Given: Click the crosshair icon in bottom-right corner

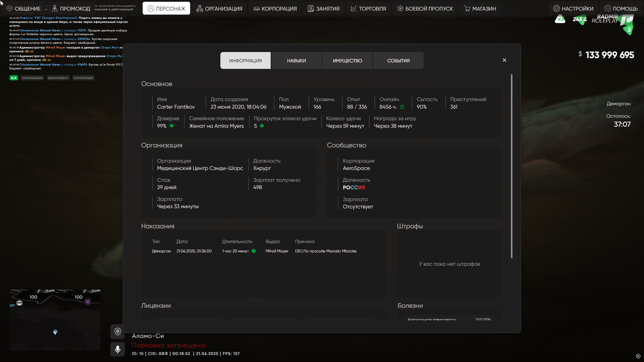Looking at the screenshot, I should click(x=638, y=356).
